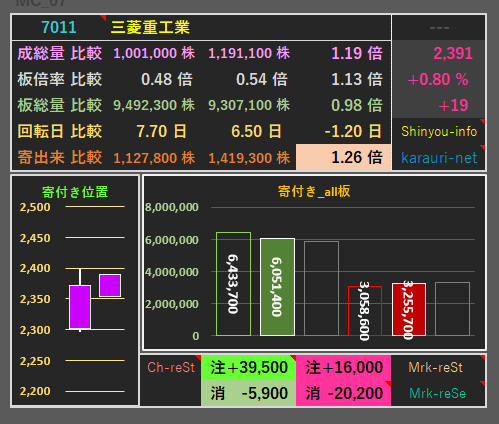The width and height of the screenshot is (499, 424).
Task: Select the 1,419,300 株 value
Action: point(249,157)
